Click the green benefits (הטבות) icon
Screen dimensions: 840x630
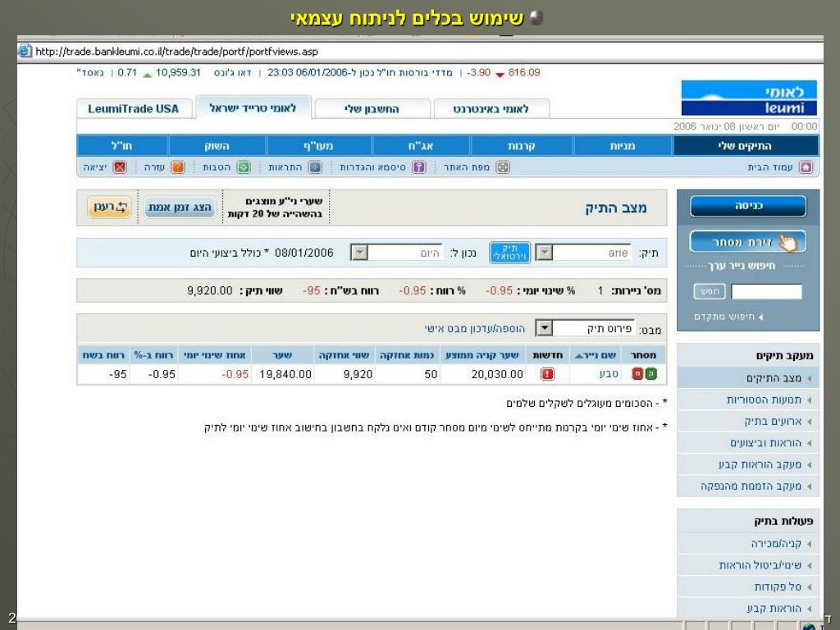(x=244, y=167)
